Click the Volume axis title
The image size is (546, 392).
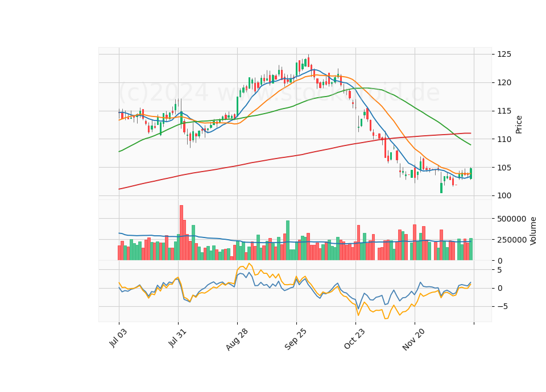533,231
